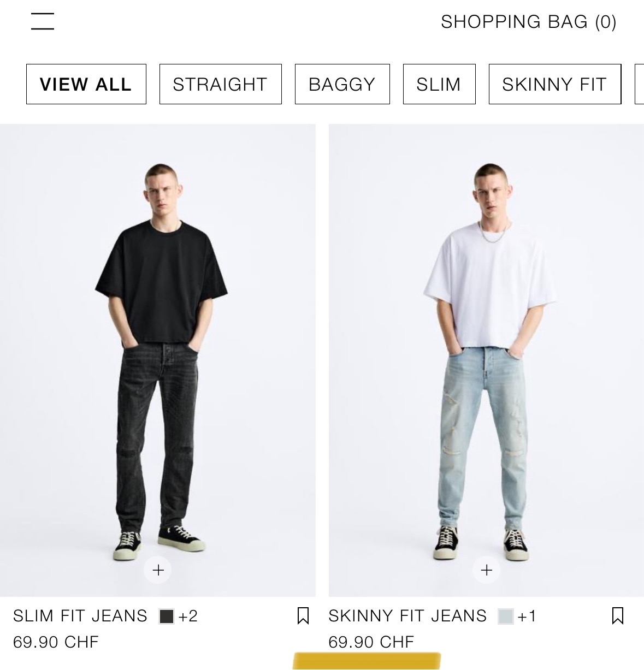644x670 pixels.
Task: Select black color swatch for Slim Fit Jeans
Action: tap(166, 616)
